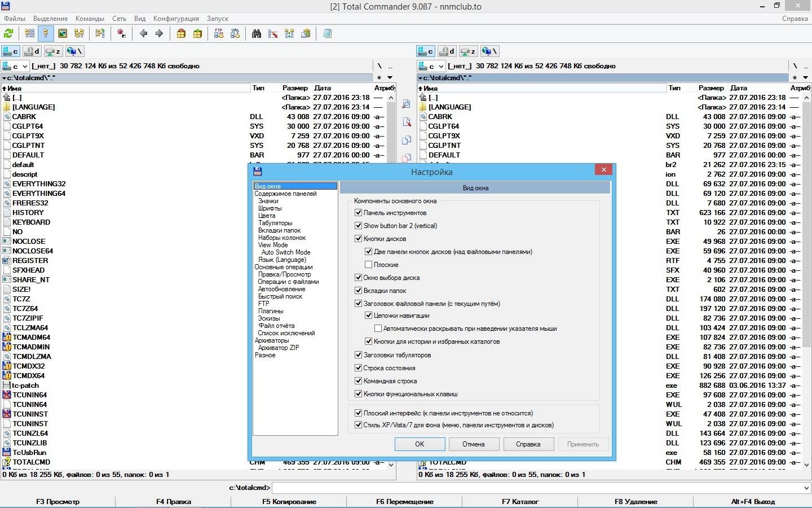Open the 'Файлы' menu
This screenshot has height=508, width=812.
(x=15, y=19)
